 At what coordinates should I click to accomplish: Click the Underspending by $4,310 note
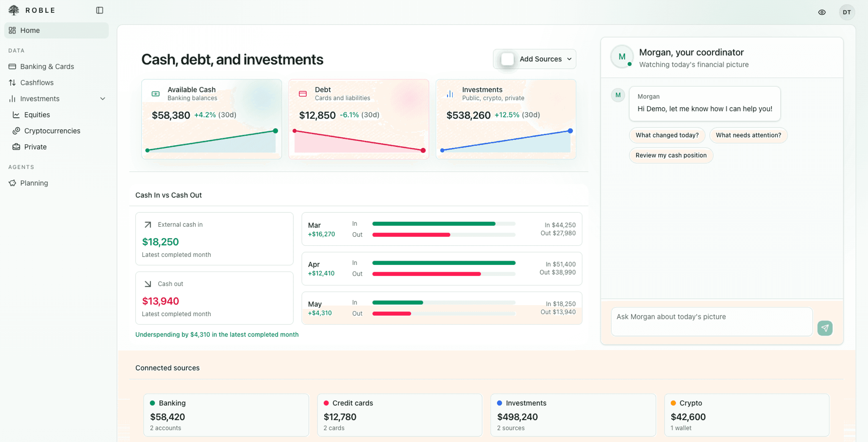click(x=217, y=335)
